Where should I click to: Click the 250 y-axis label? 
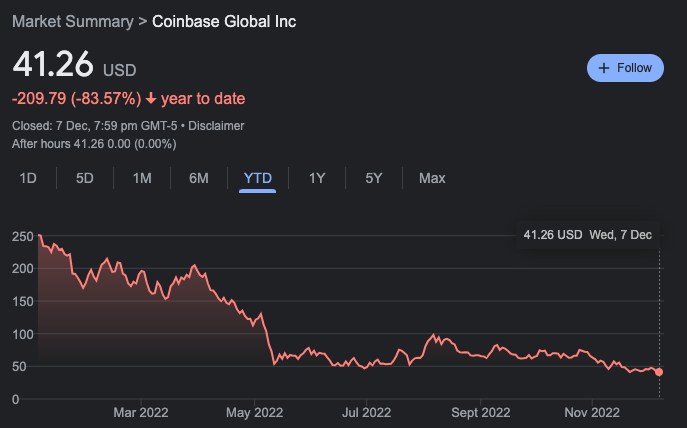pyautogui.click(x=23, y=237)
